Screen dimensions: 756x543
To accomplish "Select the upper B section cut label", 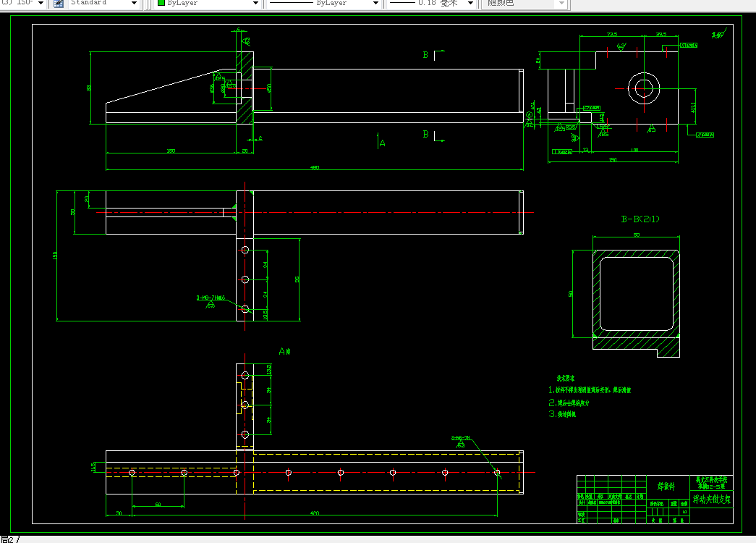I will click(425, 54).
